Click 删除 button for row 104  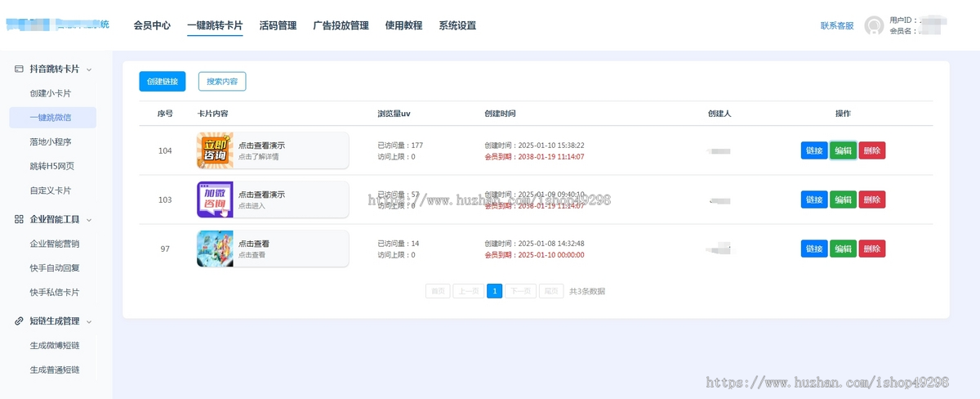pyautogui.click(x=871, y=150)
